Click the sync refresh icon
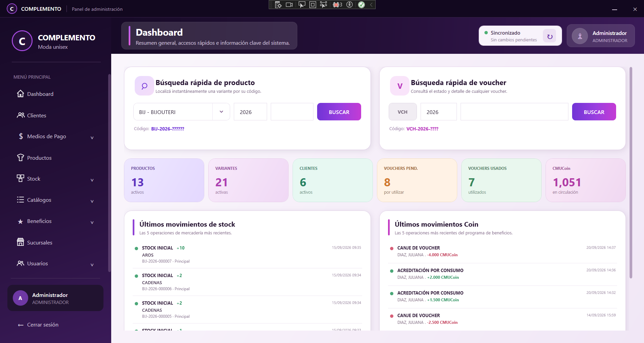 pyautogui.click(x=550, y=36)
